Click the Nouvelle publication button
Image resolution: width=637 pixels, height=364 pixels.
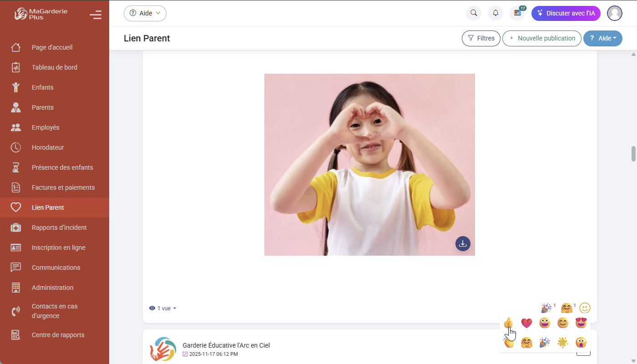[x=541, y=38]
